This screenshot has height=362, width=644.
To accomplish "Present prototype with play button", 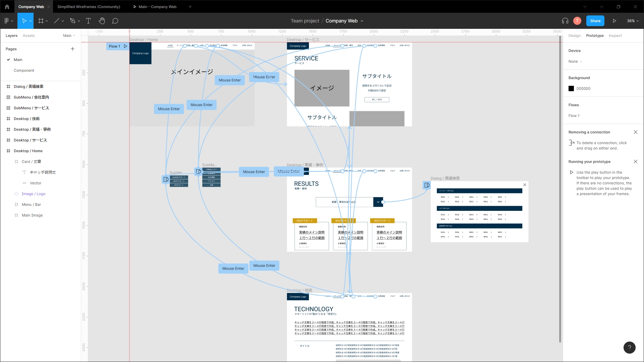I will (x=614, y=21).
